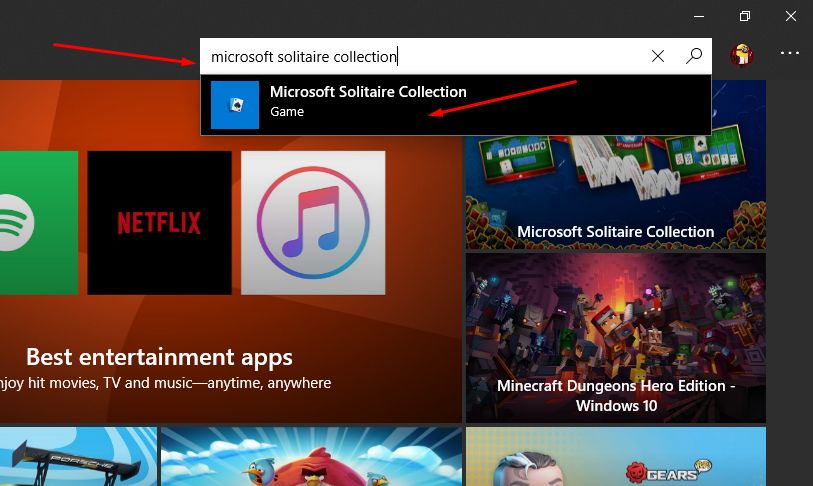Screen dimensions: 813x486
Task: Open the Microsoft Solitaire Collection featured banner
Action: pyautogui.click(x=615, y=192)
